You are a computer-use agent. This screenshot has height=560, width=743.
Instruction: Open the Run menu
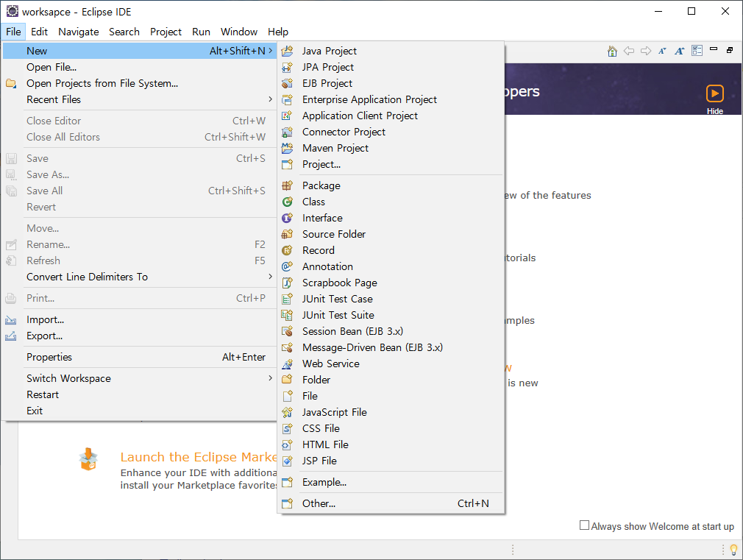[x=201, y=32]
